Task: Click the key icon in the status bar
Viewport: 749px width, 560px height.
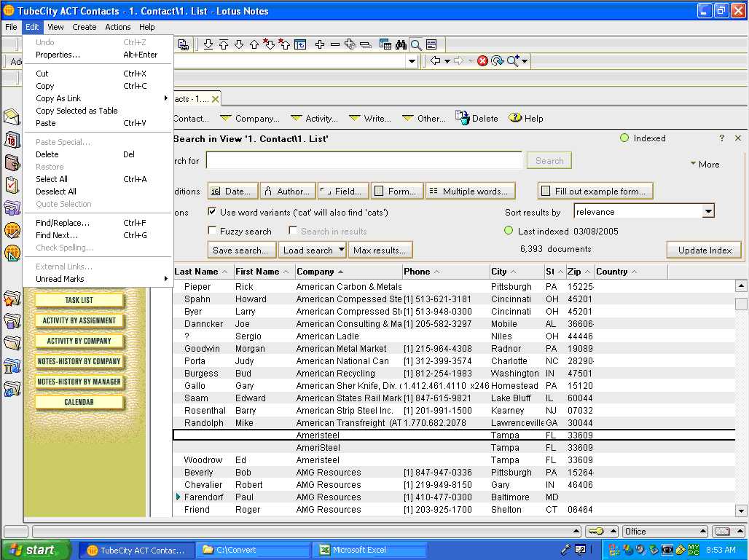Action: point(596,532)
